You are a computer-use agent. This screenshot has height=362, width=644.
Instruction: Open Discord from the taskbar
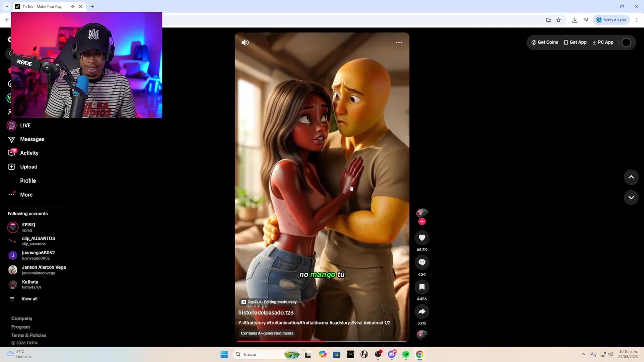[392, 354]
